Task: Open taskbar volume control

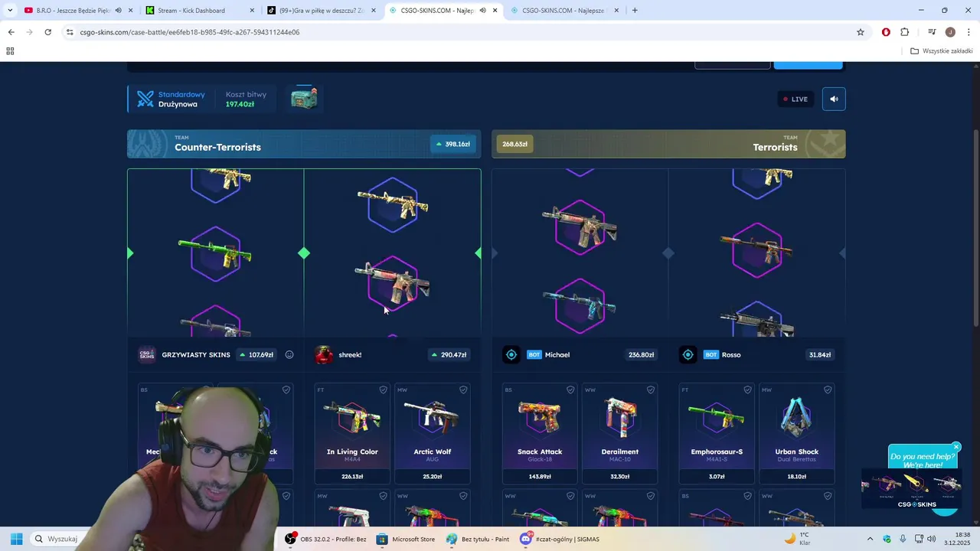Action: click(x=932, y=539)
